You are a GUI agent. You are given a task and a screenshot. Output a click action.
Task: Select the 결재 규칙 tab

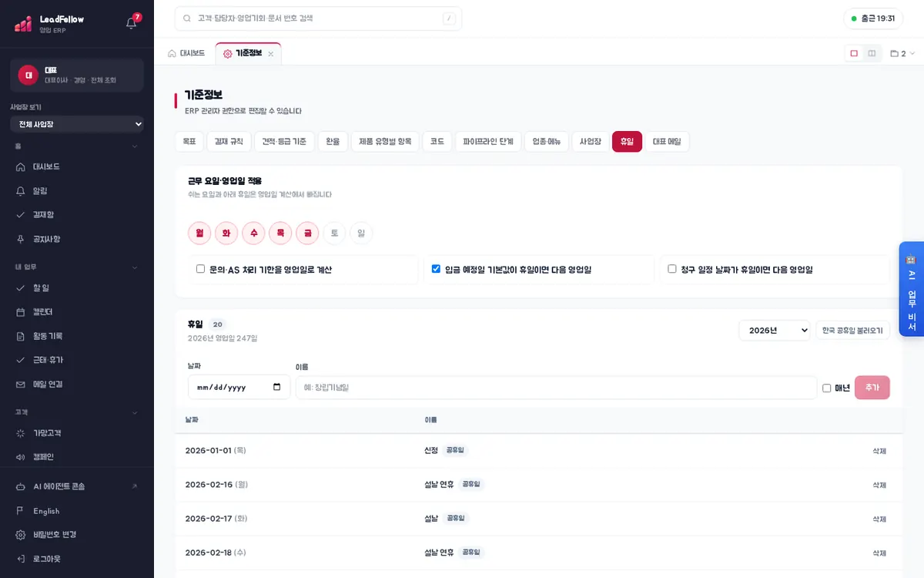229,141
